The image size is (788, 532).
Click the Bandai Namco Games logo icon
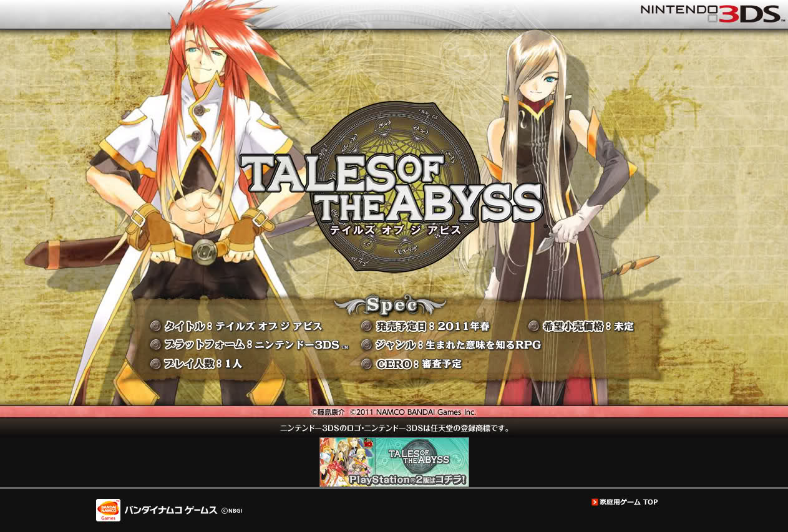click(108, 510)
